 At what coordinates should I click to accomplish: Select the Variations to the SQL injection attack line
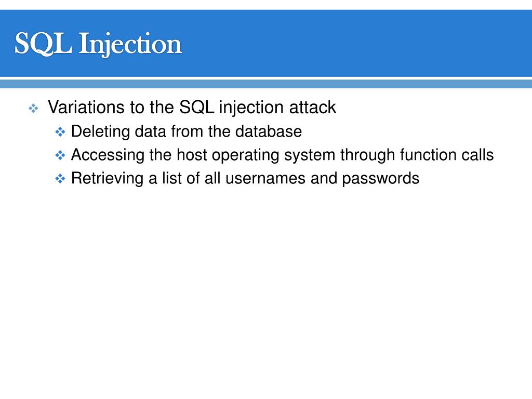click(192, 108)
